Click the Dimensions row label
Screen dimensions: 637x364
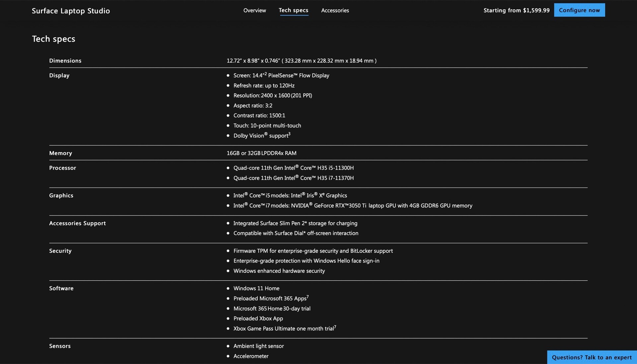pos(65,61)
